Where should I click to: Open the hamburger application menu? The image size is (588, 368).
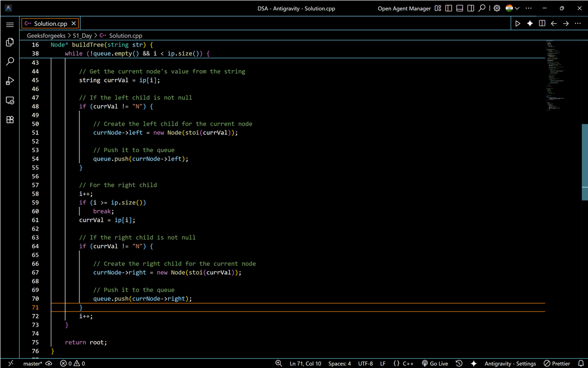10,25
